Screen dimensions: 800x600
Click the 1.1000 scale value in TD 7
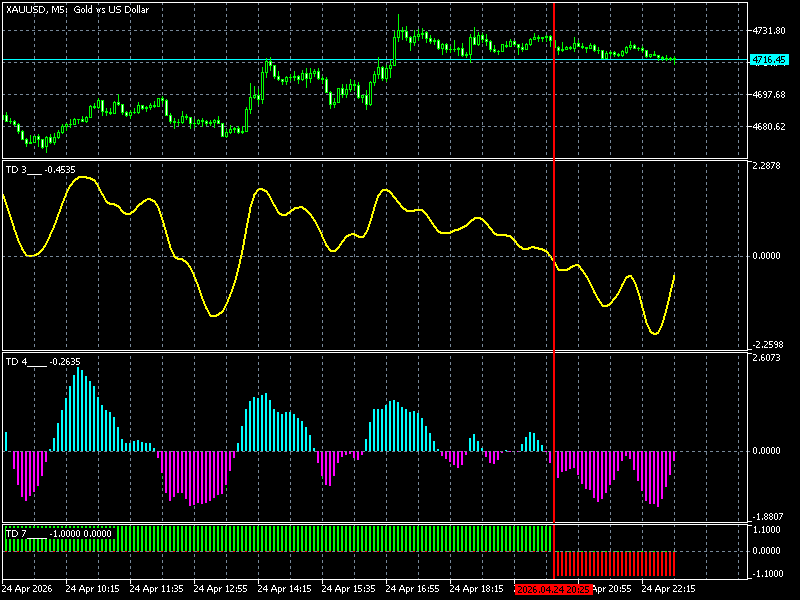pos(766,530)
